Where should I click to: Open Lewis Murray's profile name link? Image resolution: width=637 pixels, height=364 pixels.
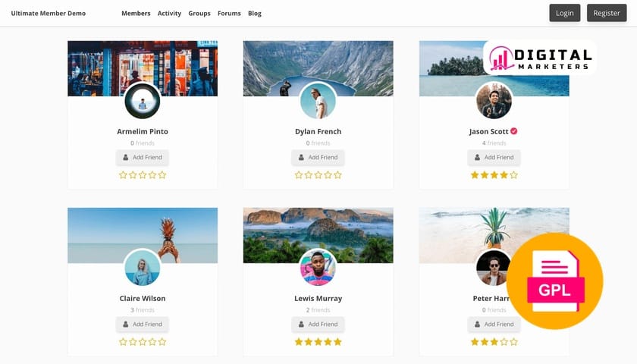318,299
